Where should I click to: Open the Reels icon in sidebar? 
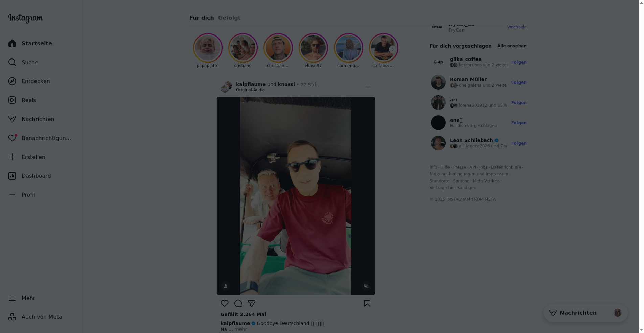point(12,100)
